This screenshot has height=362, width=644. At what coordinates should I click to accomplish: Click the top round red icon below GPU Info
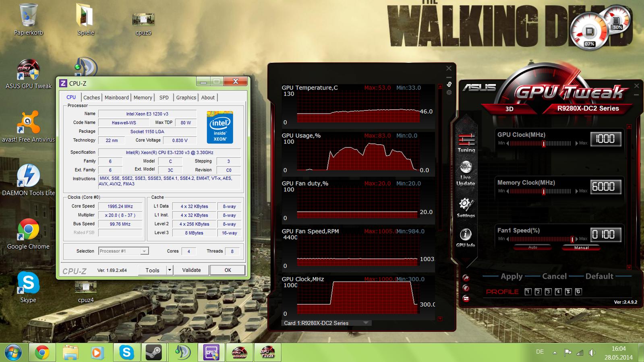466,277
